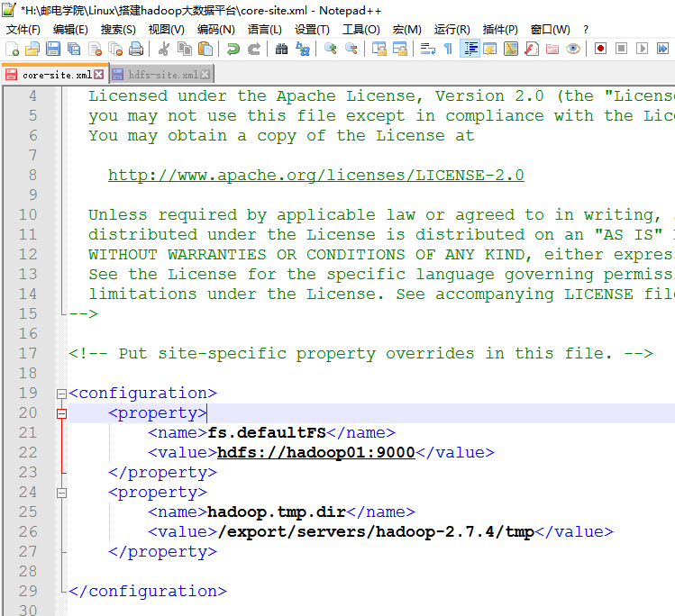Open the 语言(L) menu

tap(265, 30)
